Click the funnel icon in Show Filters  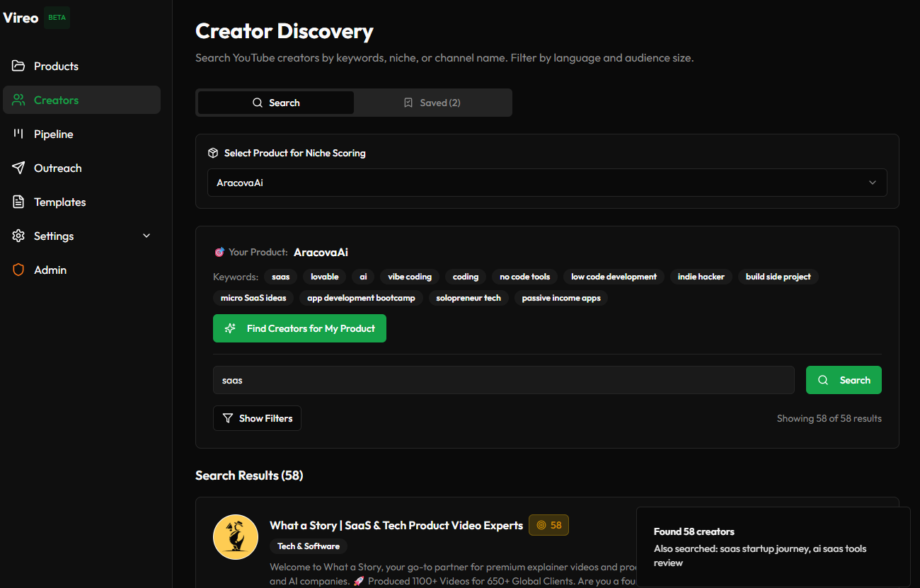click(x=228, y=418)
